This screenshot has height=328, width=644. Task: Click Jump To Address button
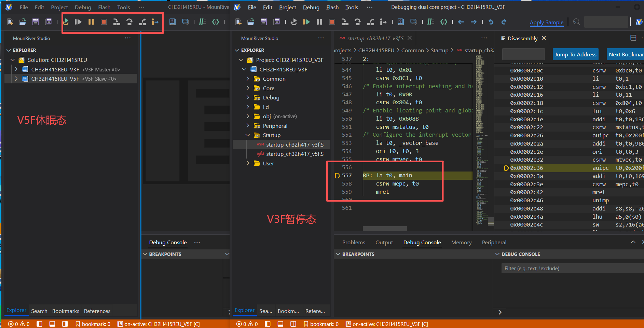click(575, 54)
